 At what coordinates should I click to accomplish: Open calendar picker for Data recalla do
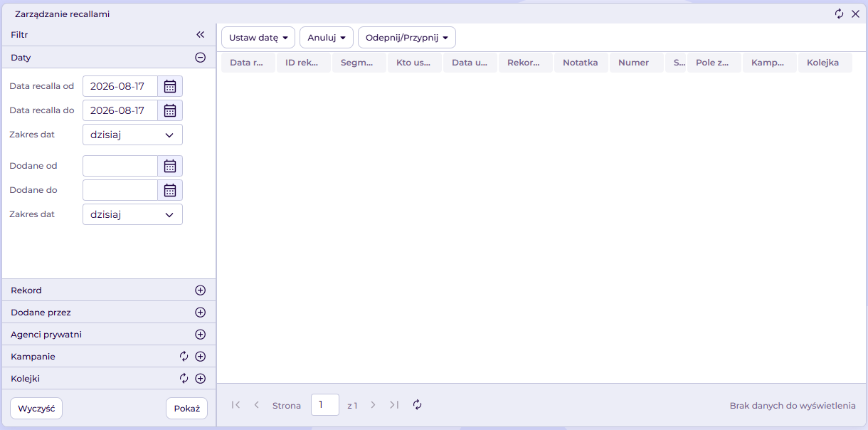point(170,110)
